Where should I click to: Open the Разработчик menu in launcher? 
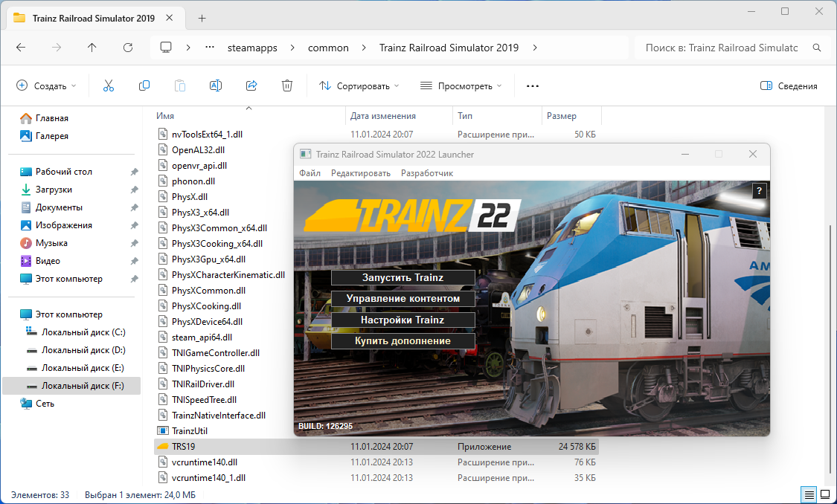(x=427, y=173)
